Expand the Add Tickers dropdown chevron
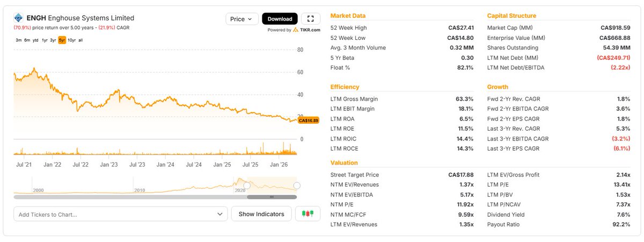Viewport: 644px width, 242px height. pos(219,214)
